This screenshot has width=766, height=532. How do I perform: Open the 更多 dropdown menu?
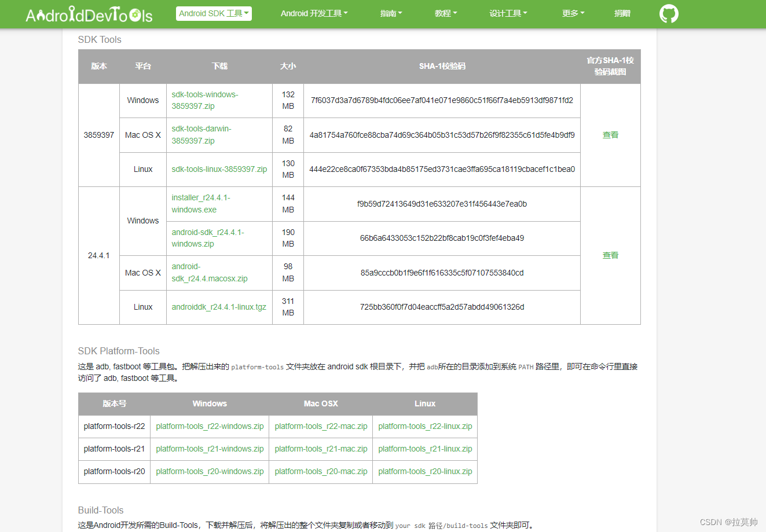573,13
